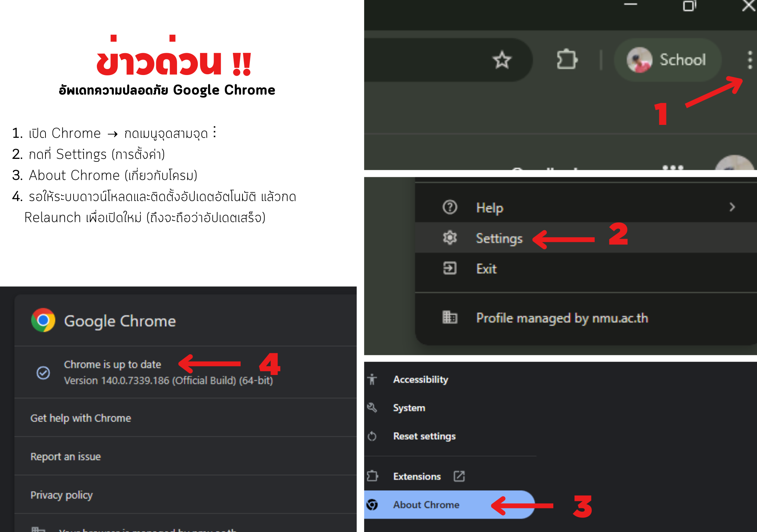The width and height of the screenshot is (757, 532).
Task: Click Report an issue
Action: 65,457
